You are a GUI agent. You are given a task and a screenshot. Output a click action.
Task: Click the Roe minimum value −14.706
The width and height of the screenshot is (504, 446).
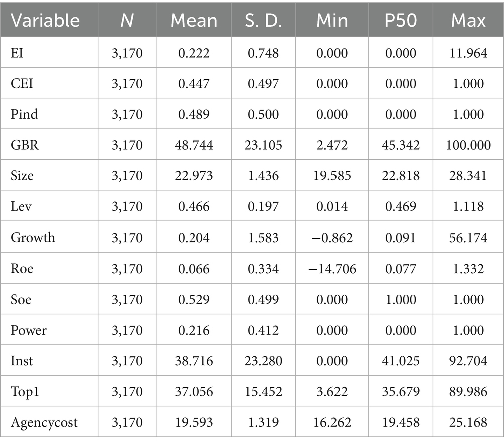click(332, 269)
